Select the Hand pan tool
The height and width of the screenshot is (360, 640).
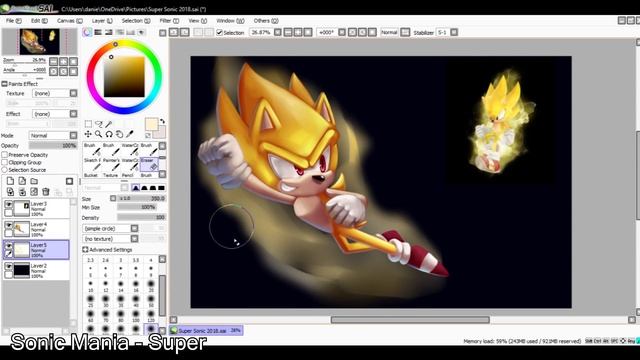click(x=119, y=134)
